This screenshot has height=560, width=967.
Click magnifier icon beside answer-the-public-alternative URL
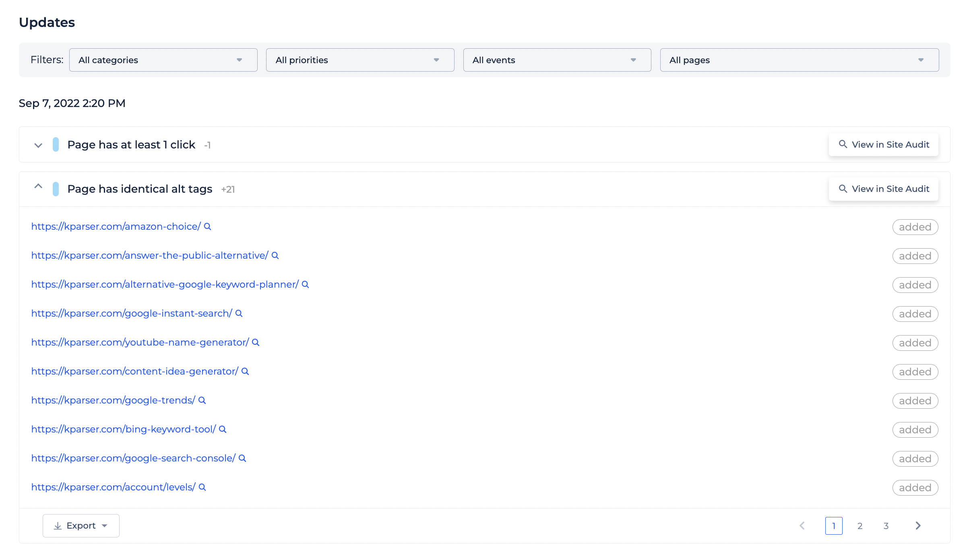(x=275, y=255)
